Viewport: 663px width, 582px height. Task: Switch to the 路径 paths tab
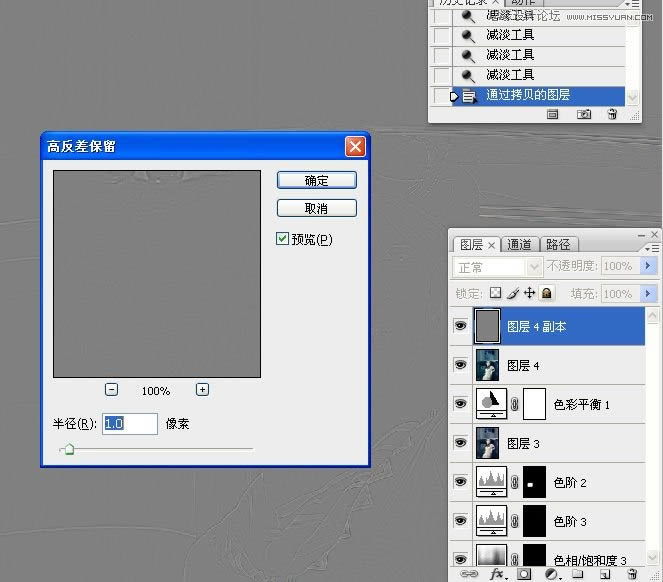tap(558, 244)
